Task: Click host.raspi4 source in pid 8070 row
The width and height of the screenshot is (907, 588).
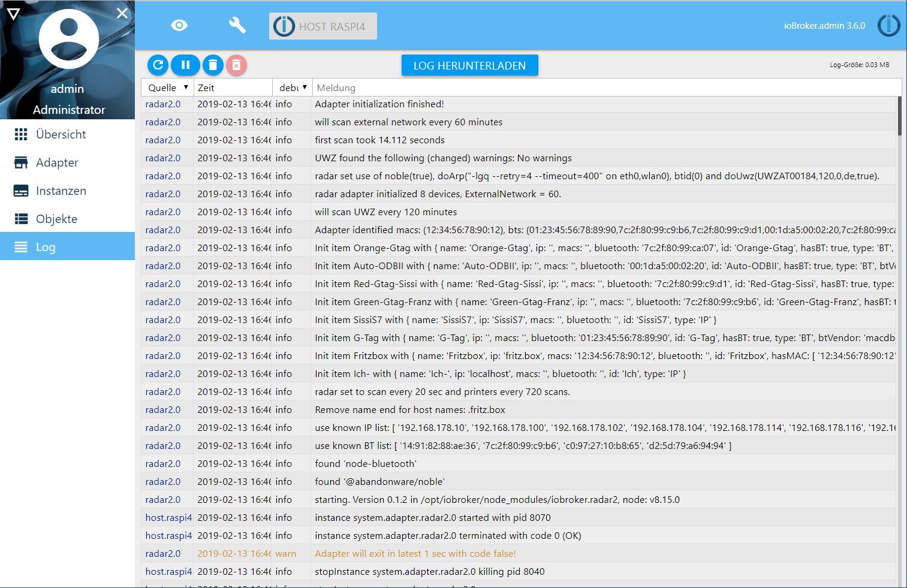Action: click(x=168, y=518)
